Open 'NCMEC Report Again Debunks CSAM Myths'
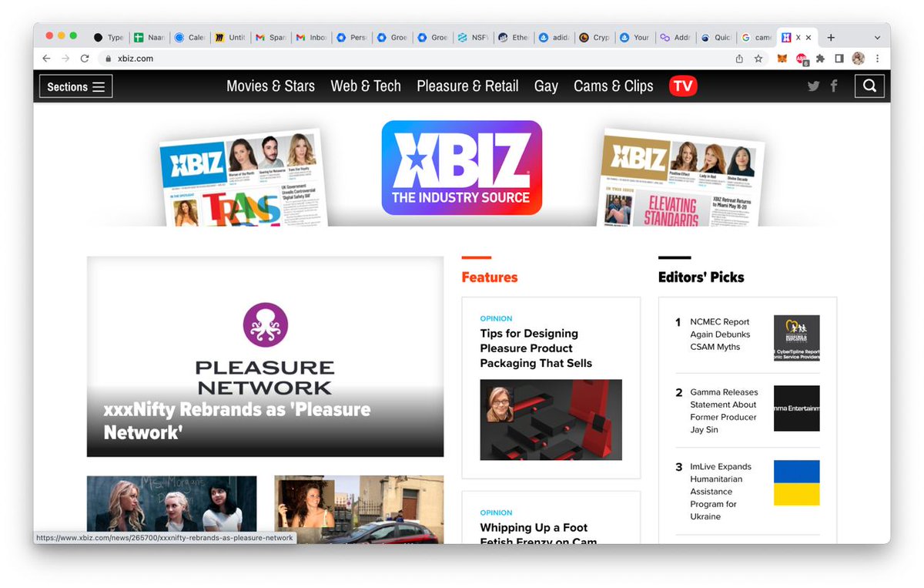 720,334
